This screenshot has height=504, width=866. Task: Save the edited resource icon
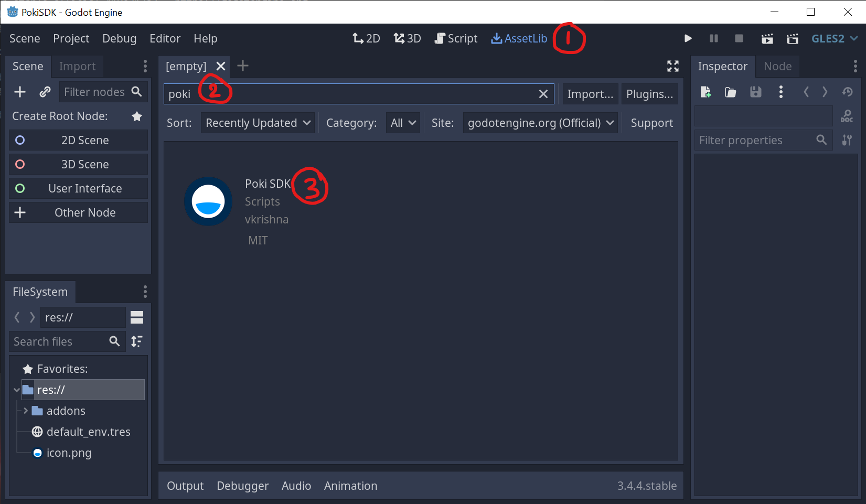coord(755,92)
